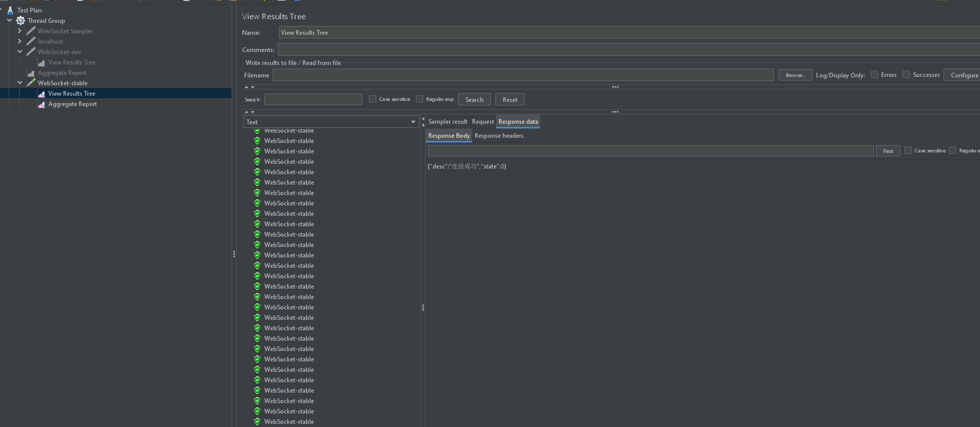Image resolution: width=980 pixels, height=427 pixels.
Task: Expand the localhost node
Action: tap(20, 41)
